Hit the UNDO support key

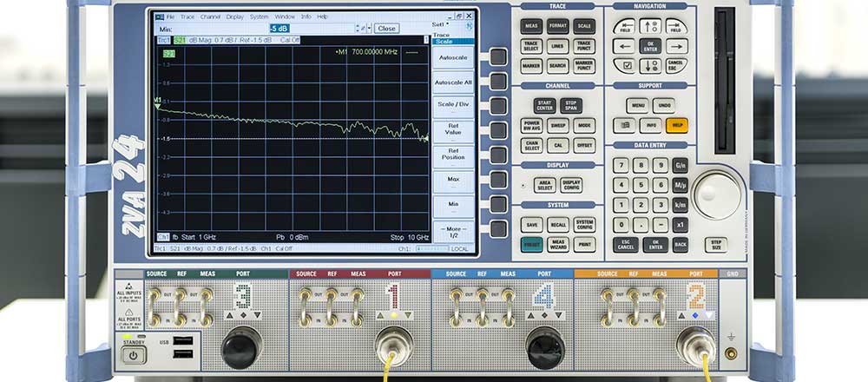663,106
